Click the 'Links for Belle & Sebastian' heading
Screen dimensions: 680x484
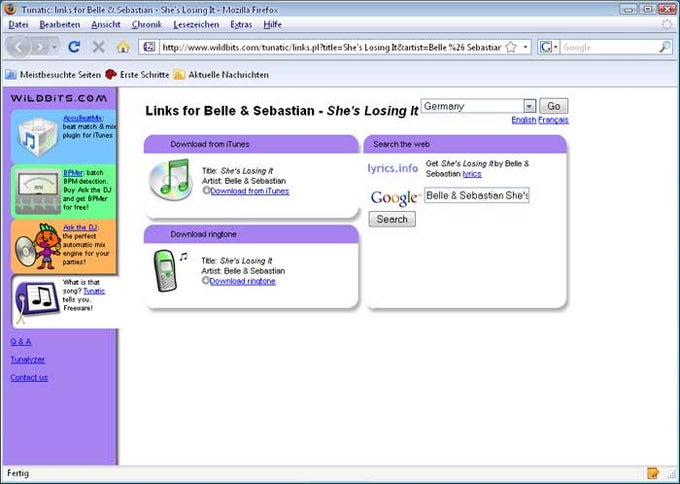[x=282, y=111]
